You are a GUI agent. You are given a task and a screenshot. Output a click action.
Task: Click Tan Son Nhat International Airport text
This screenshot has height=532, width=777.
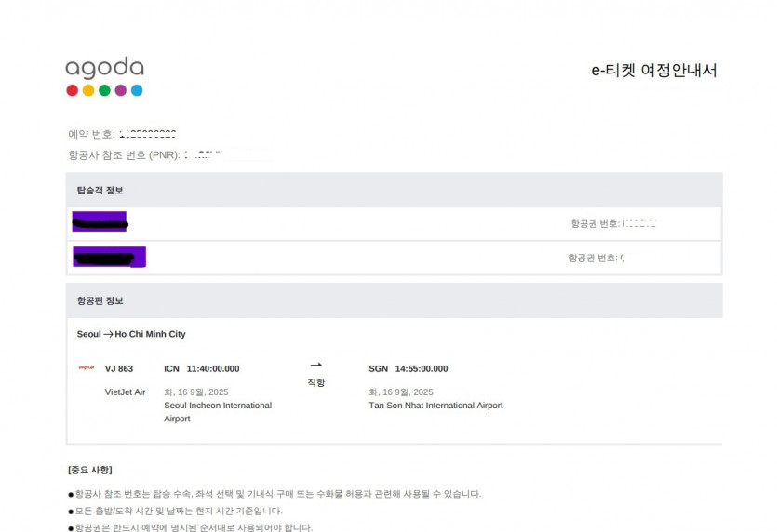click(435, 406)
